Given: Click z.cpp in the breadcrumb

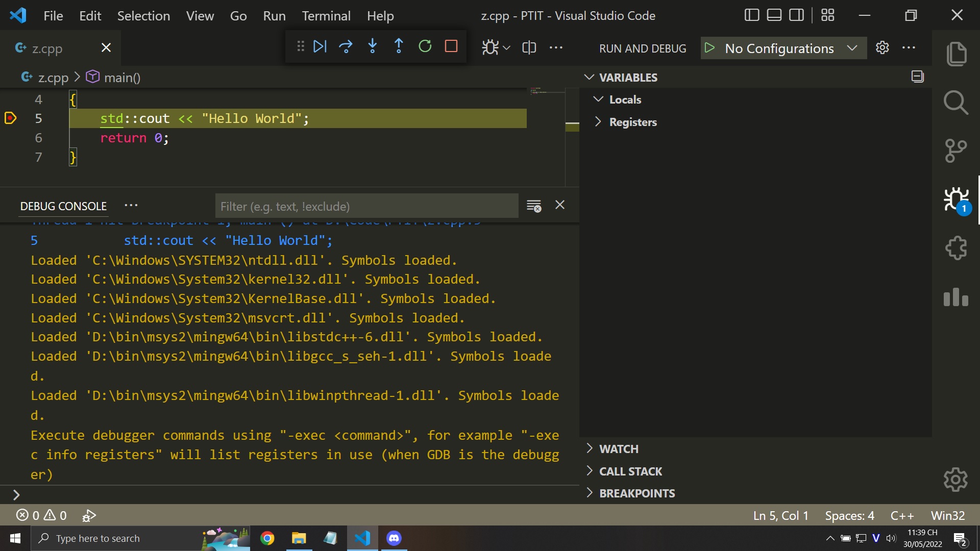Looking at the screenshot, I should click(53, 78).
